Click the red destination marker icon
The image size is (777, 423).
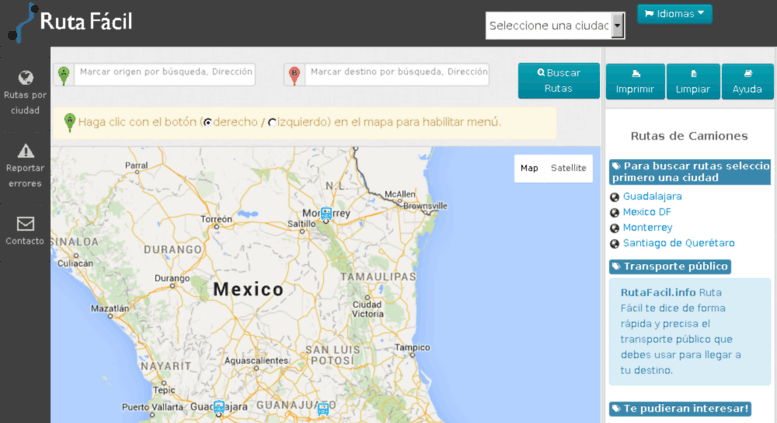click(x=294, y=75)
